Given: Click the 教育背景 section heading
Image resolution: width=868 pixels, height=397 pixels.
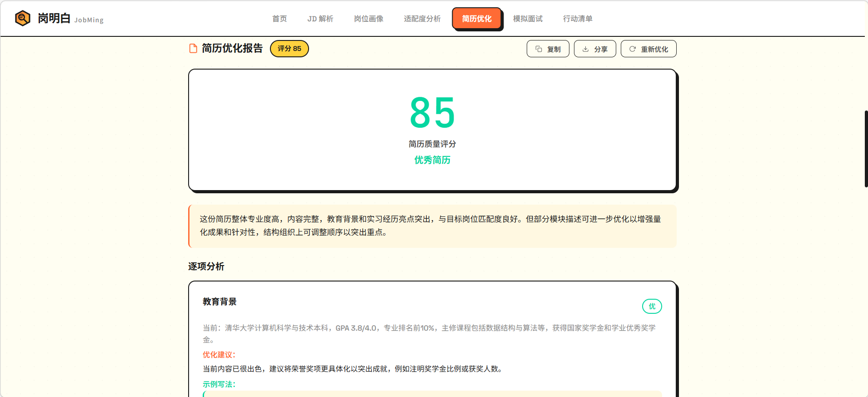Looking at the screenshot, I should point(219,302).
